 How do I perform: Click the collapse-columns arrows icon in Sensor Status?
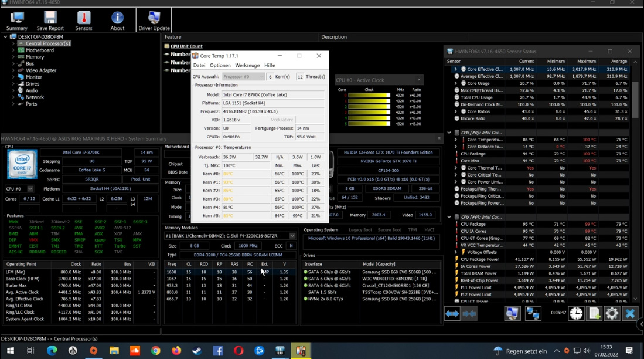tap(469, 314)
